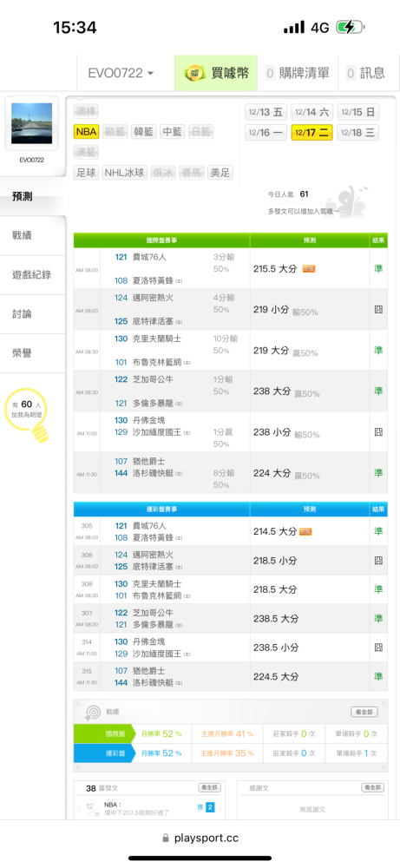Click the EVO0722 profile photo thumbnail
The height and width of the screenshot is (868, 400).
click(x=32, y=123)
